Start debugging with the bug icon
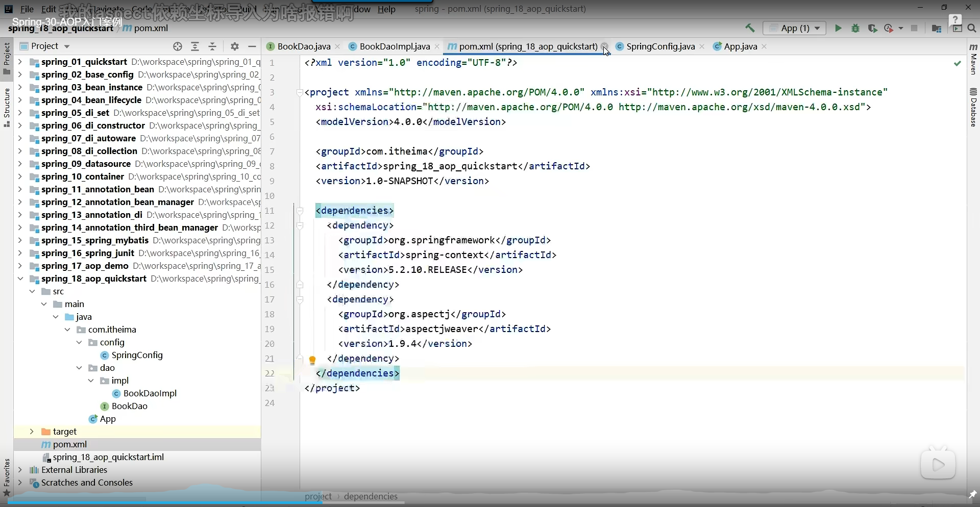The image size is (980, 507). [855, 28]
